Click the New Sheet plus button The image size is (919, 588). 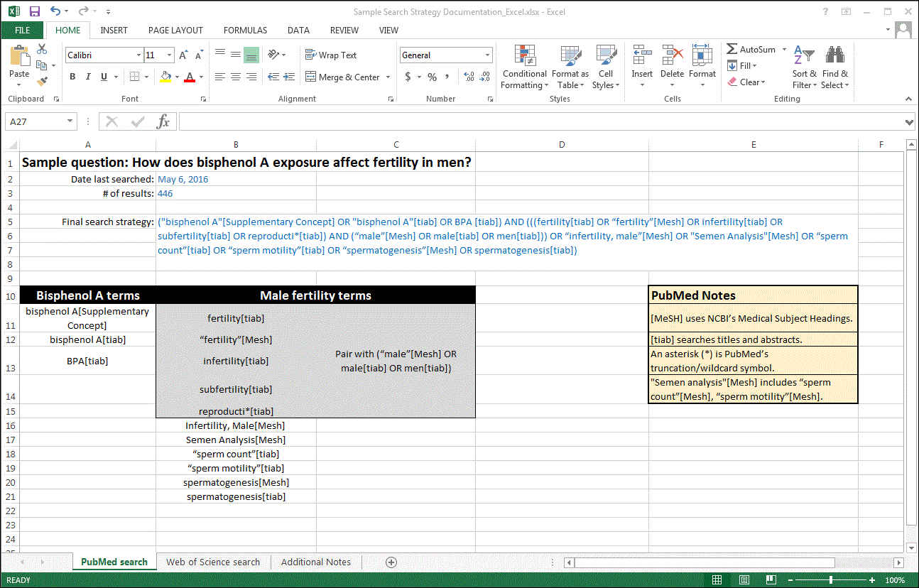(391, 562)
